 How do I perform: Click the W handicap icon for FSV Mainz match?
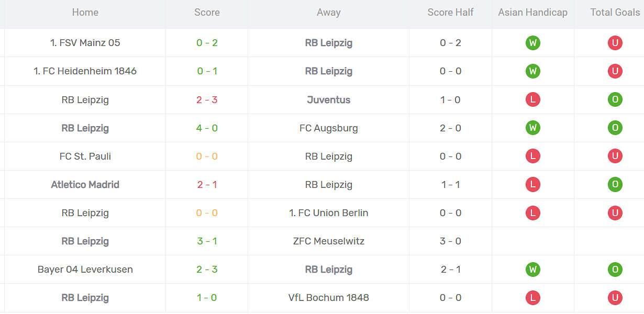point(532,43)
